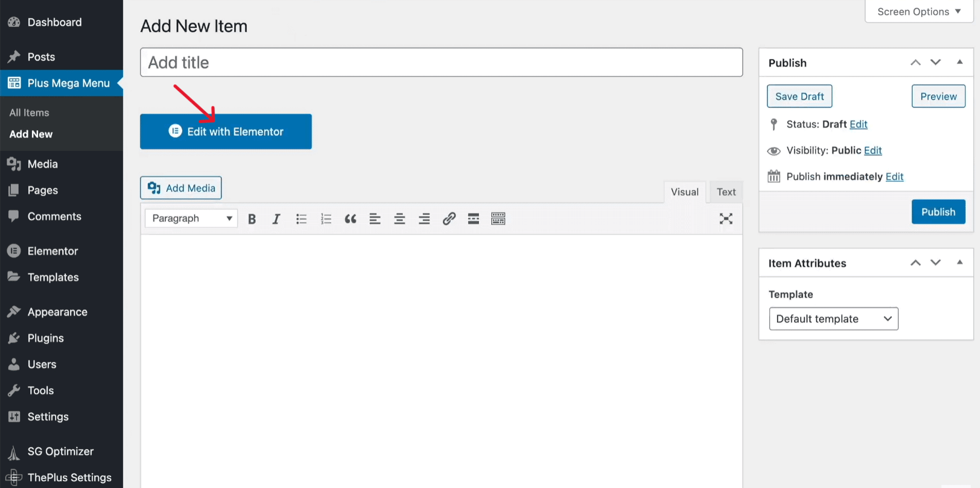Click inside the Add title field
Screen dimensions: 980x488
[x=441, y=62]
